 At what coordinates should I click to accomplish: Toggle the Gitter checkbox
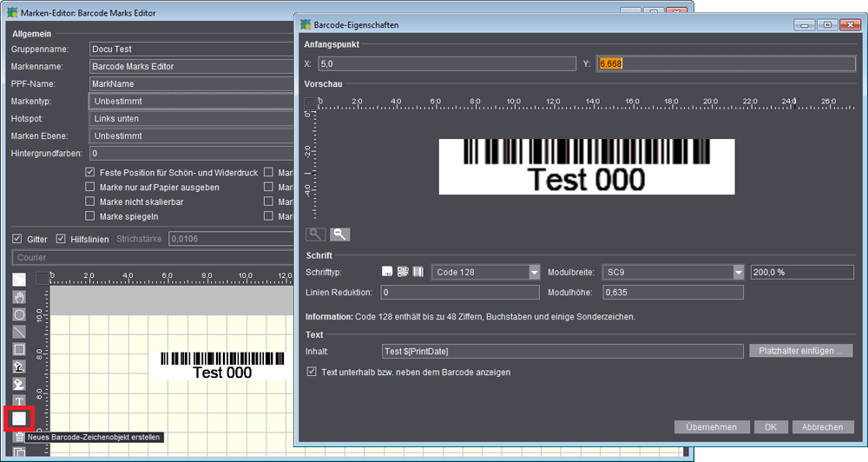pos(17,239)
